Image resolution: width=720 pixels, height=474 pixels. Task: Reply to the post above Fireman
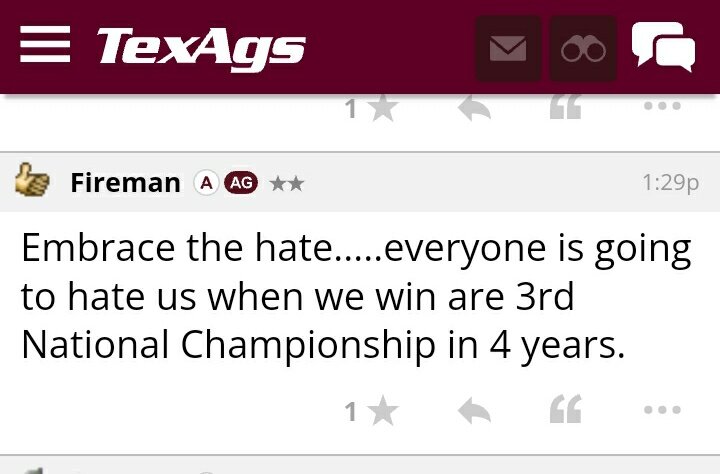(474, 108)
